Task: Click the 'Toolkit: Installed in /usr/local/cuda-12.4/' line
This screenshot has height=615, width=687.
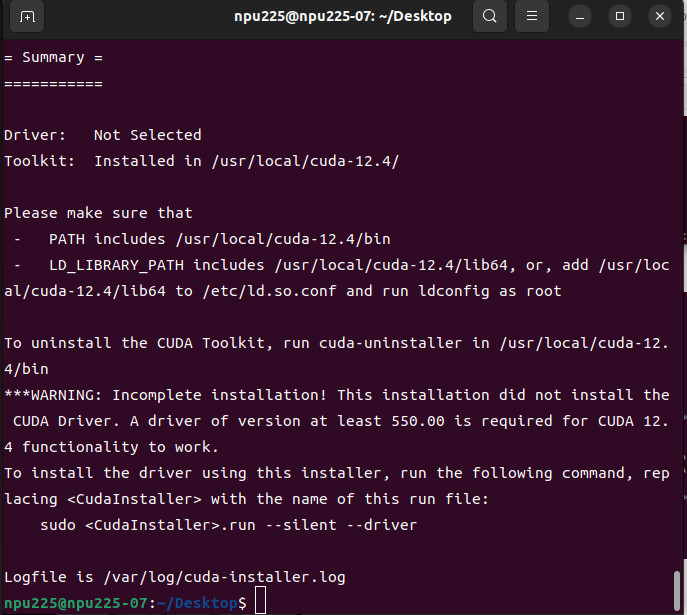Action: [x=202, y=161]
